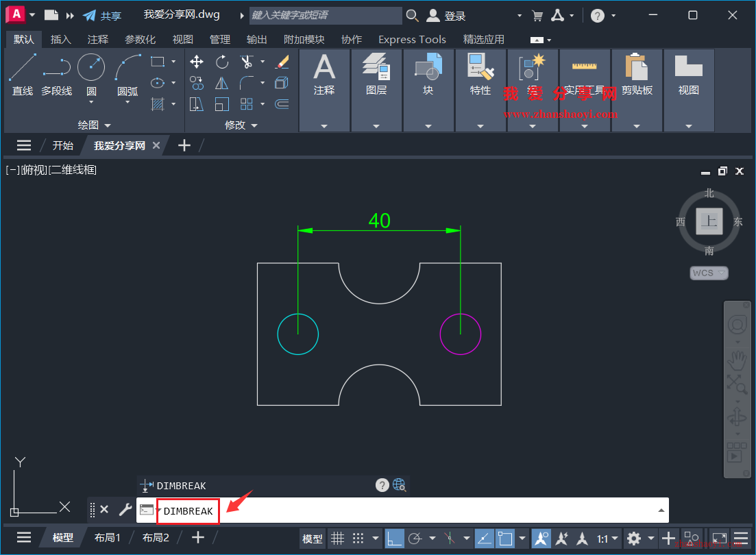
Task: Open the Clipboard (剪贴板) panel
Action: click(x=637, y=90)
